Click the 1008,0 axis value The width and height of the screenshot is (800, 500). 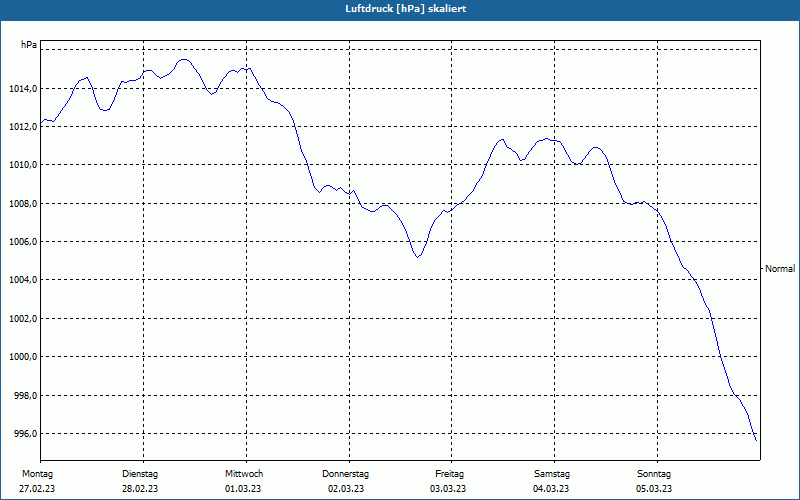[x=23, y=204]
